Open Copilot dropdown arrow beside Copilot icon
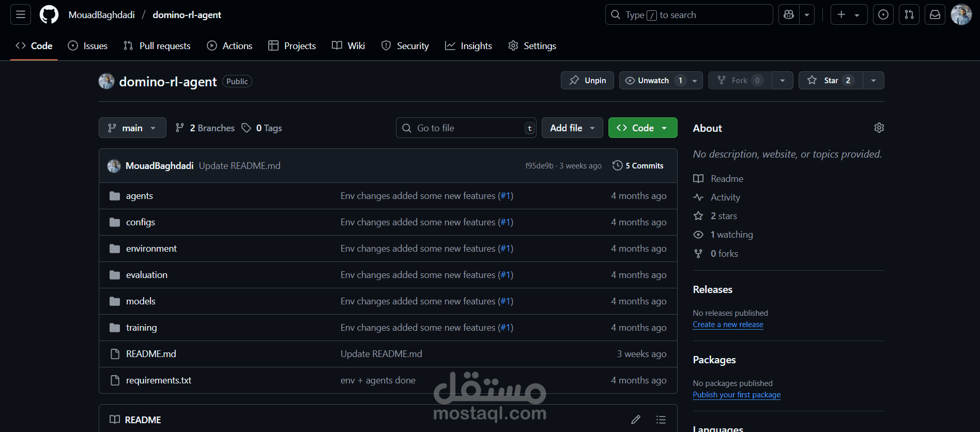This screenshot has height=432, width=980. coord(807,14)
